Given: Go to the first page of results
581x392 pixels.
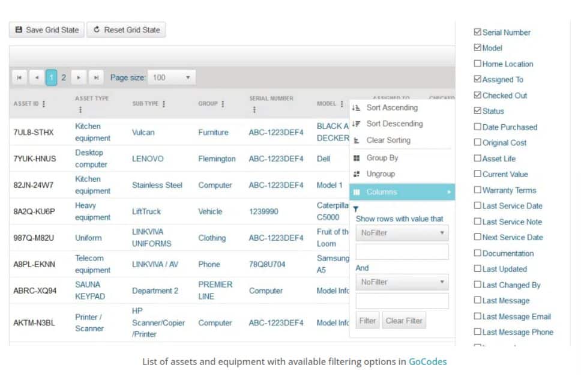Looking at the screenshot, I should point(19,77).
